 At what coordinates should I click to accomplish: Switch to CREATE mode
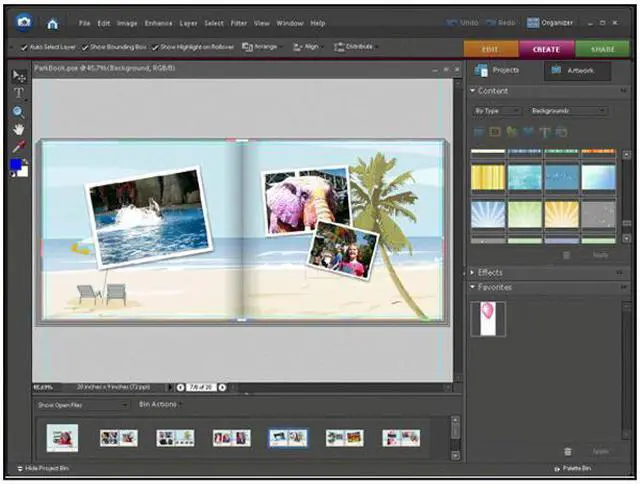tap(547, 49)
